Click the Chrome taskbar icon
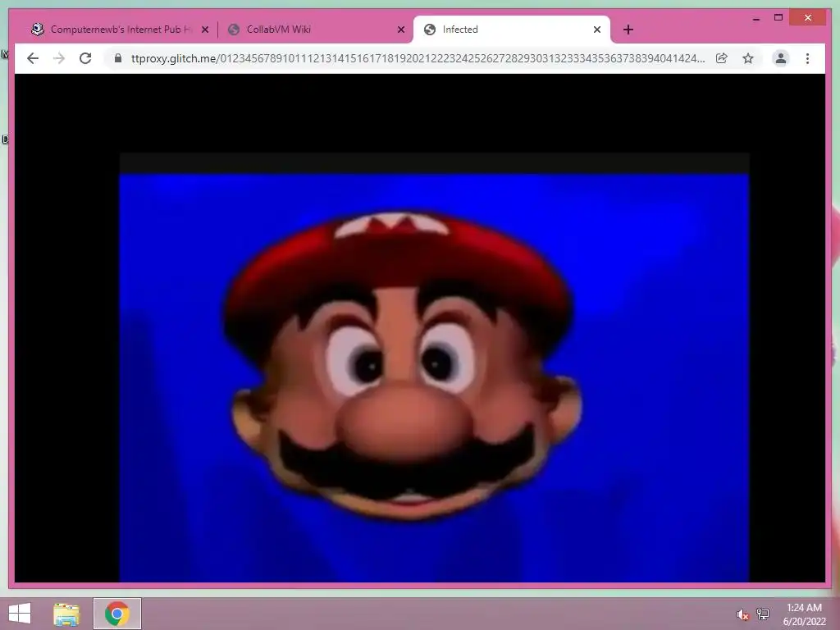Image resolution: width=840 pixels, height=630 pixels. click(x=116, y=614)
